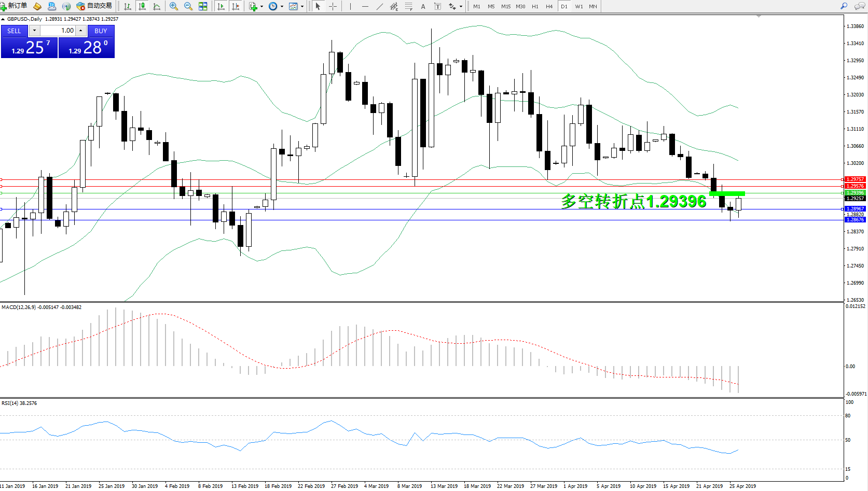Select the crosshair cursor tool
868x491 pixels.
333,6
